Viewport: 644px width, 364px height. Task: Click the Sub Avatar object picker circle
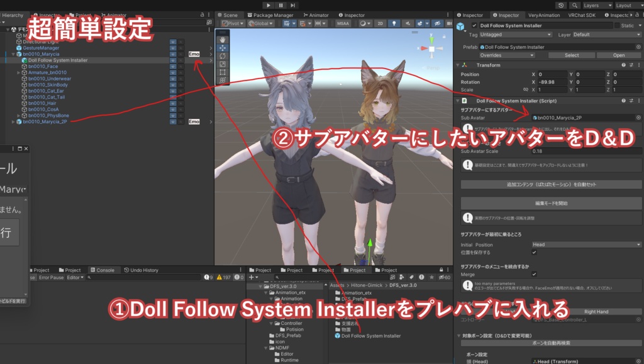click(638, 118)
